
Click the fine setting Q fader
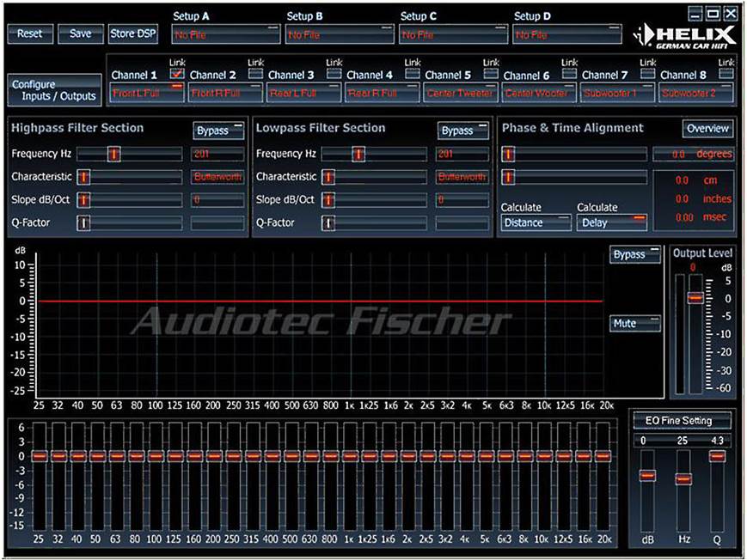[x=718, y=456]
